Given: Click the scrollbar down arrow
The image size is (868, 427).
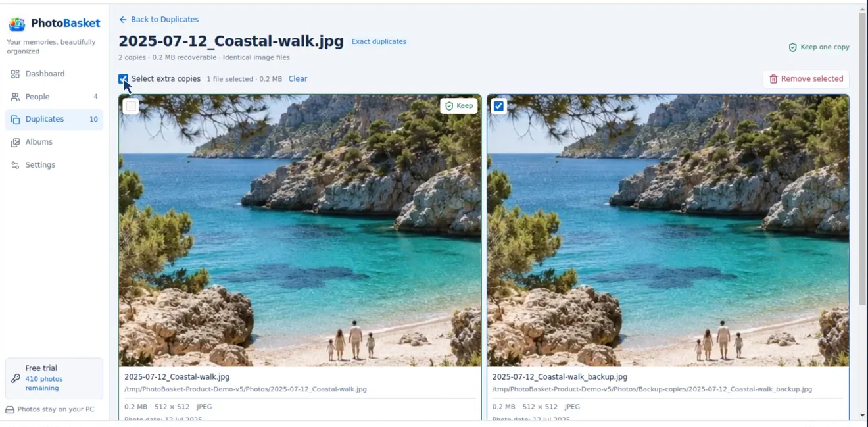Looking at the screenshot, I should [863, 416].
